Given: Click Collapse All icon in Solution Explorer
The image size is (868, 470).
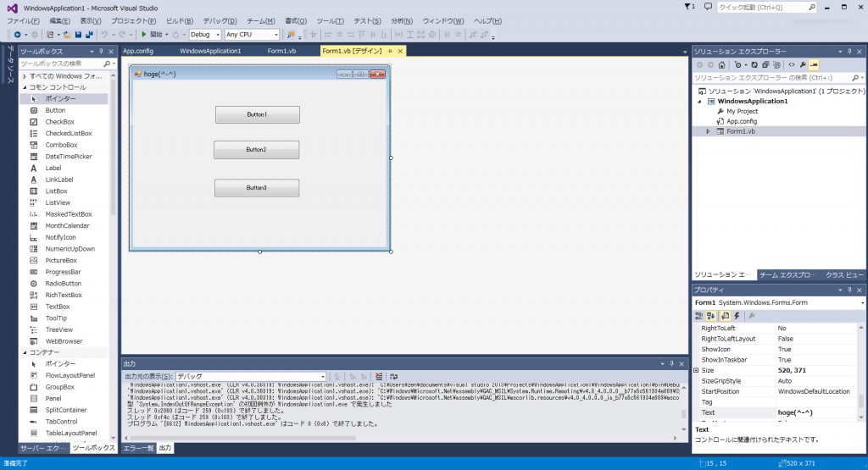Looking at the screenshot, I should (x=765, y=64).
